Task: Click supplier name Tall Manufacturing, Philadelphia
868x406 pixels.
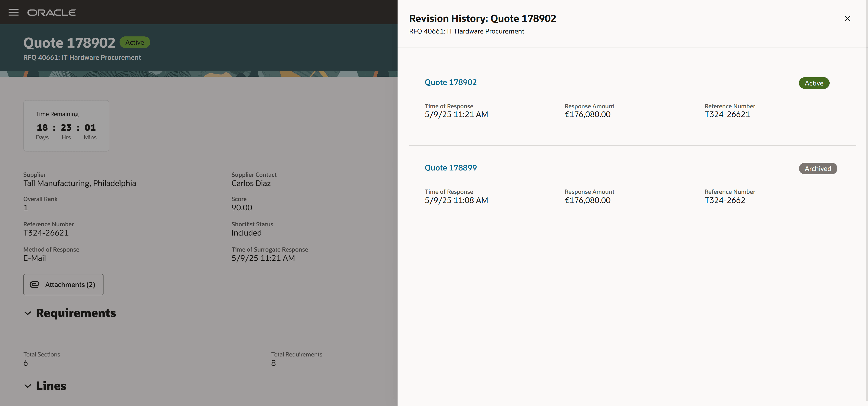Action: coord(79,184)
